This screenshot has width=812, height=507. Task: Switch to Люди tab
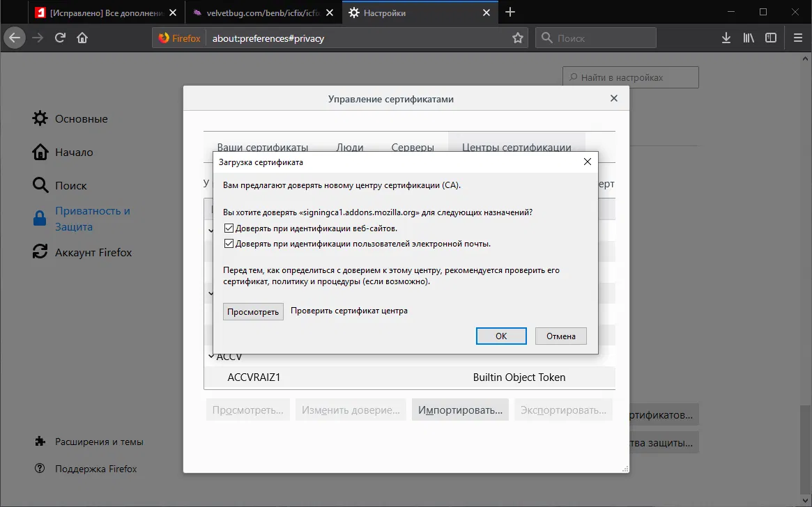click(350, 147)
